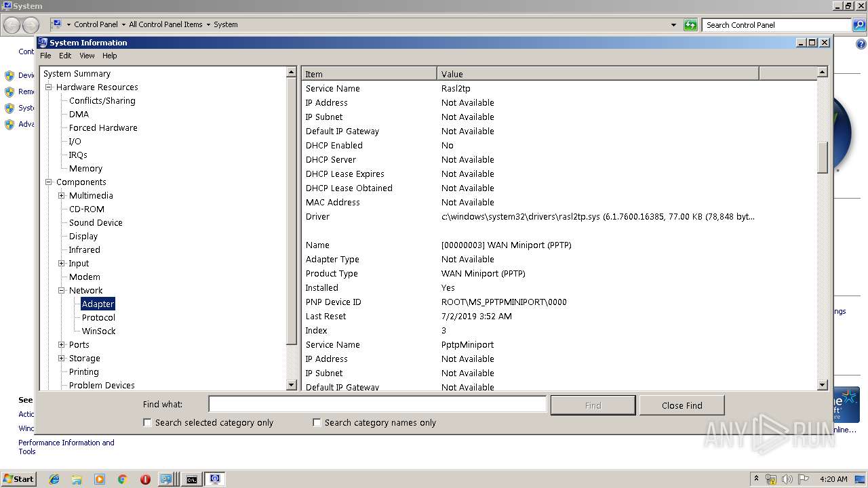The image size is (868, 488).
Task: Click the Close Find button
Action: click(682, 405)
